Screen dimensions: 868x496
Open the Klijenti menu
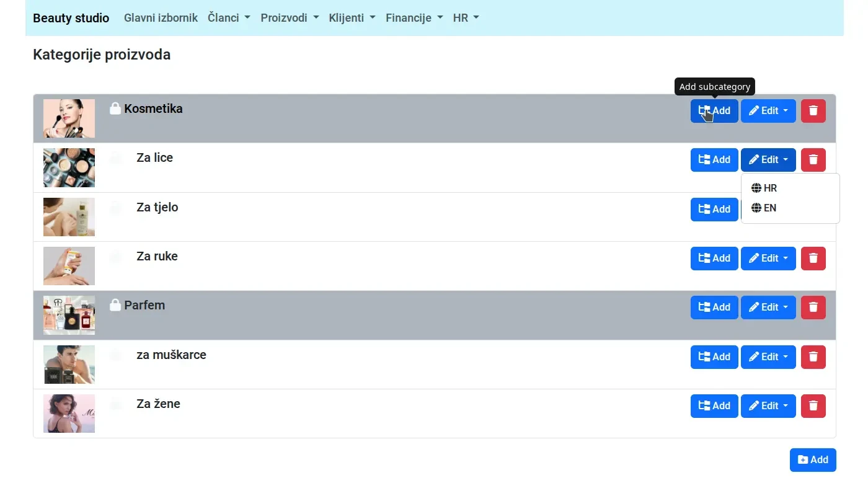352,18
